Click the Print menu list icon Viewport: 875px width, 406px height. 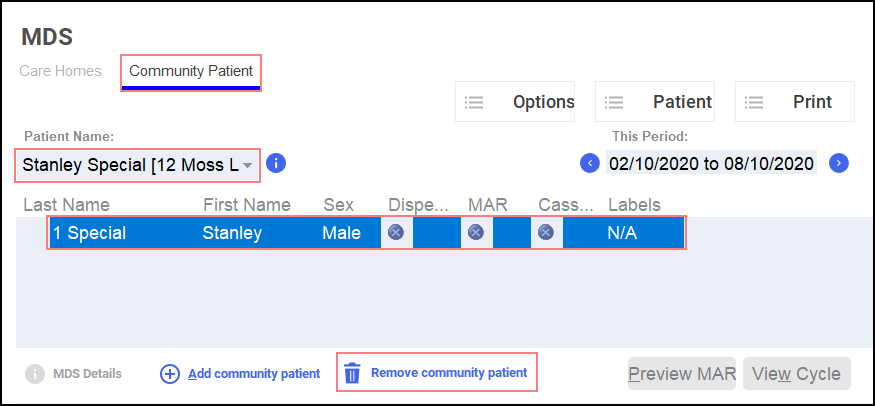[x=755, y=102]
